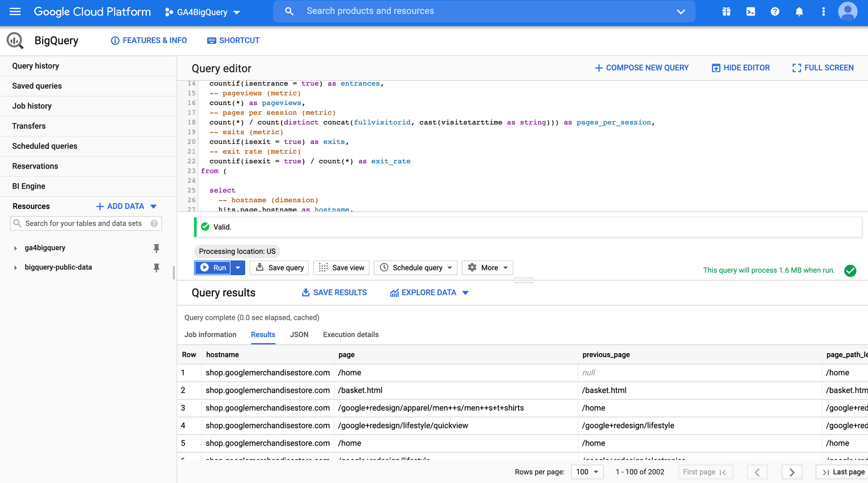Switch editor to FULL SCREEN
The image size is (868, 483).
823,68
